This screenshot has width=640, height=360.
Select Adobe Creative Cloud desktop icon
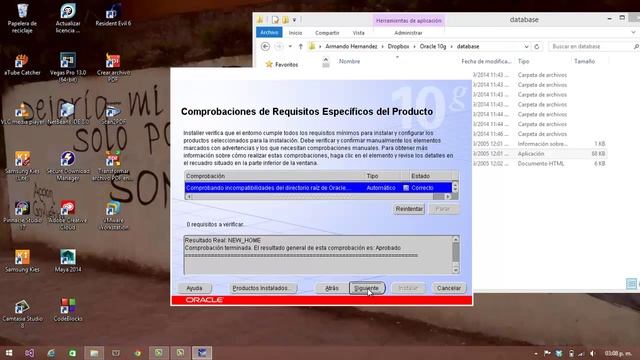coord(68,215)
